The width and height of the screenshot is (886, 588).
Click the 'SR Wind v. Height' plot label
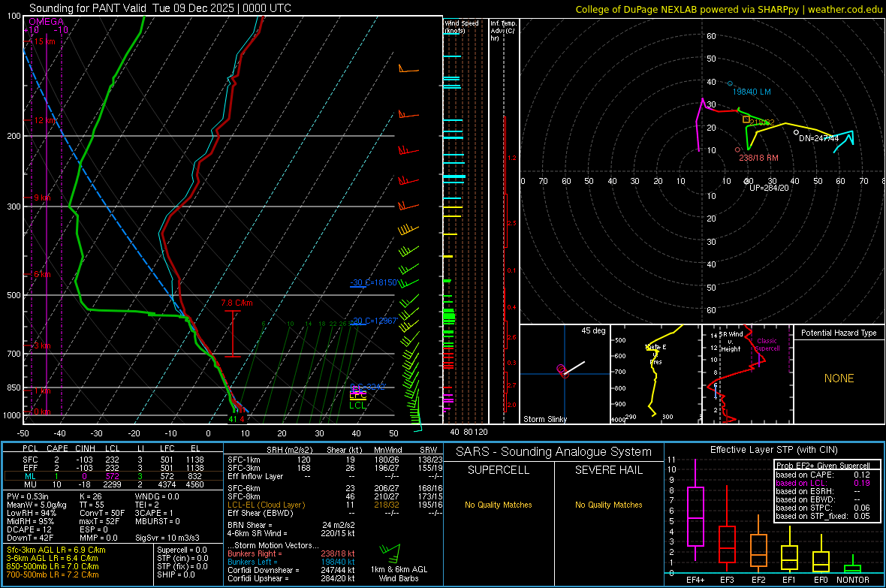point(731,342)
